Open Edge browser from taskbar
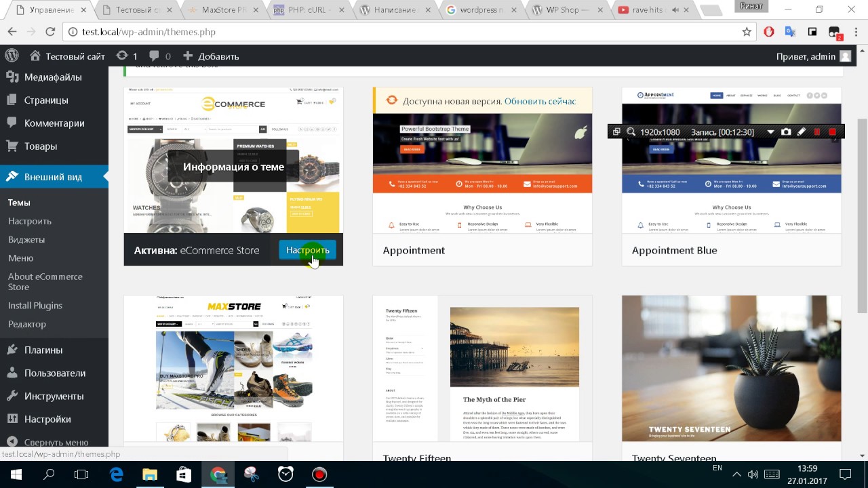Image resolution: width=868 pixels, height=488 pixels. click(x=117, y=474)
